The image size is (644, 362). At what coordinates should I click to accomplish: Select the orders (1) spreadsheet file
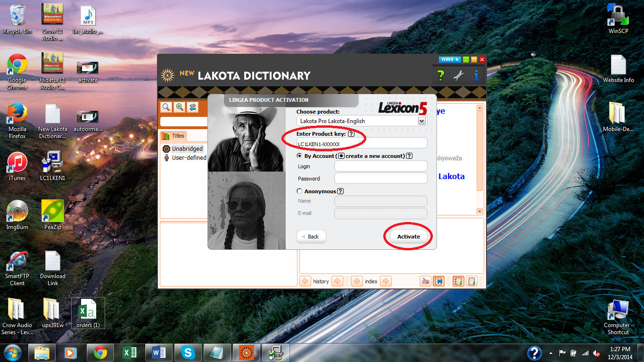(x=88, y=313)
